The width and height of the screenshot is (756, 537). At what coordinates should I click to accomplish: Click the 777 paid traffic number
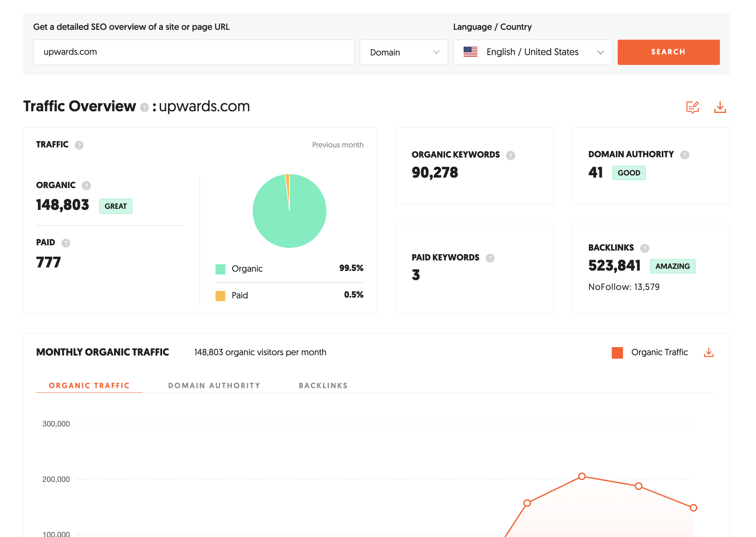[48, 263]
